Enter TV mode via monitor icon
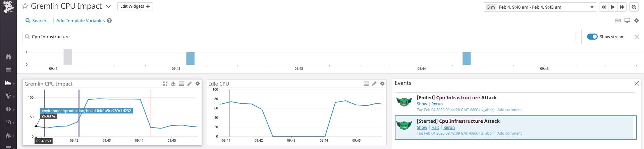This screenshot has height=149, width=644. point(627,20)
